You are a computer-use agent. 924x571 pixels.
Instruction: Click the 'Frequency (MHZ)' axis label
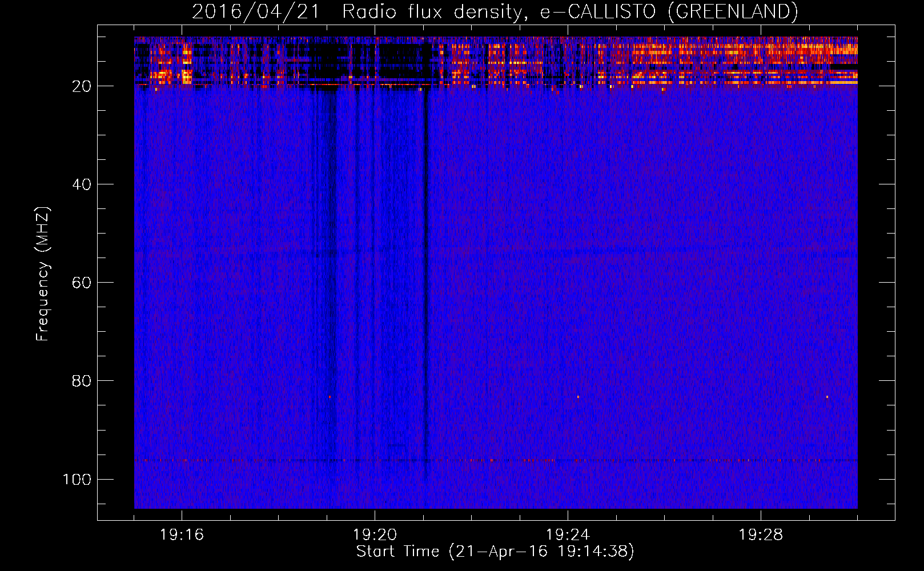[43, 274]
